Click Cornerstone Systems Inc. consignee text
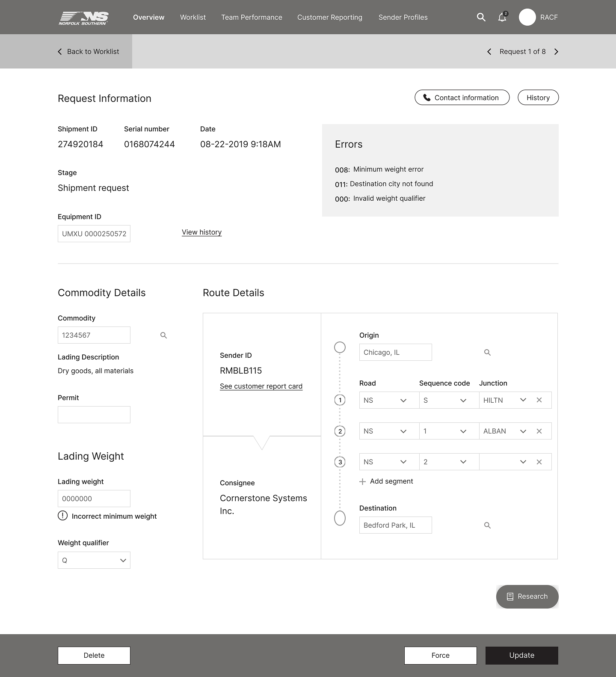The width and height of the screenshot is (616, 677). (264, 505)
